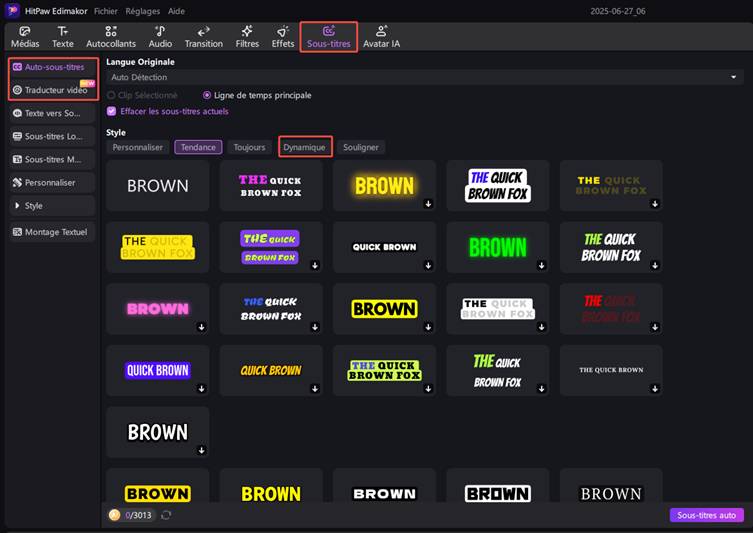The height and width of the screenshot is (533, 753).
Task: Open the Effets panel
Action: pyautogui.click(x=283, y=37)
